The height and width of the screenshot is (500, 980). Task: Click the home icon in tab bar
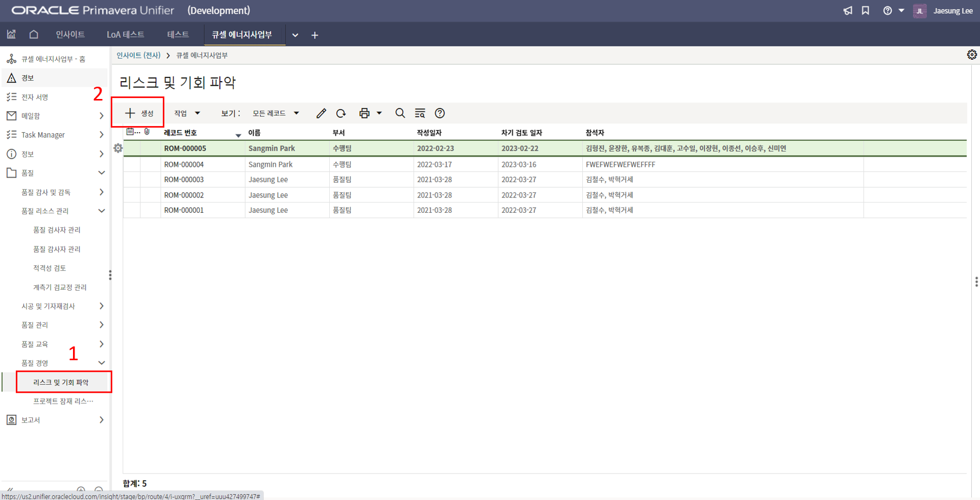click(x=34, y=35)
